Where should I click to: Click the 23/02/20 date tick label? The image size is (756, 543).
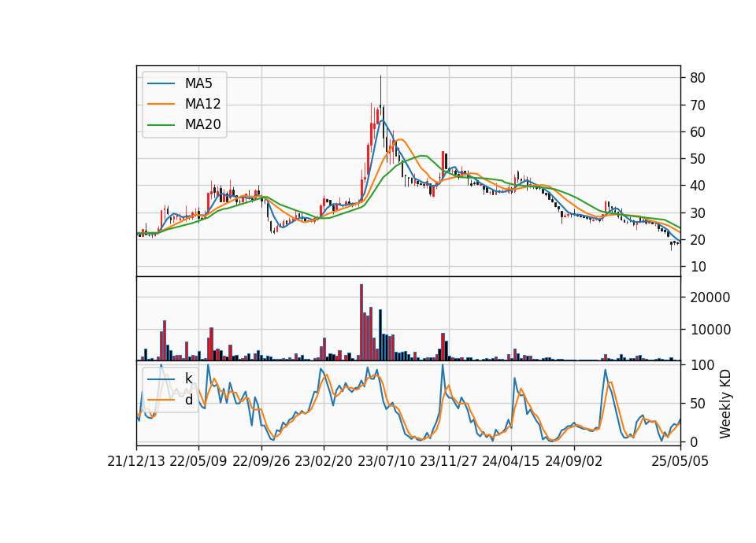coord(324,461)
